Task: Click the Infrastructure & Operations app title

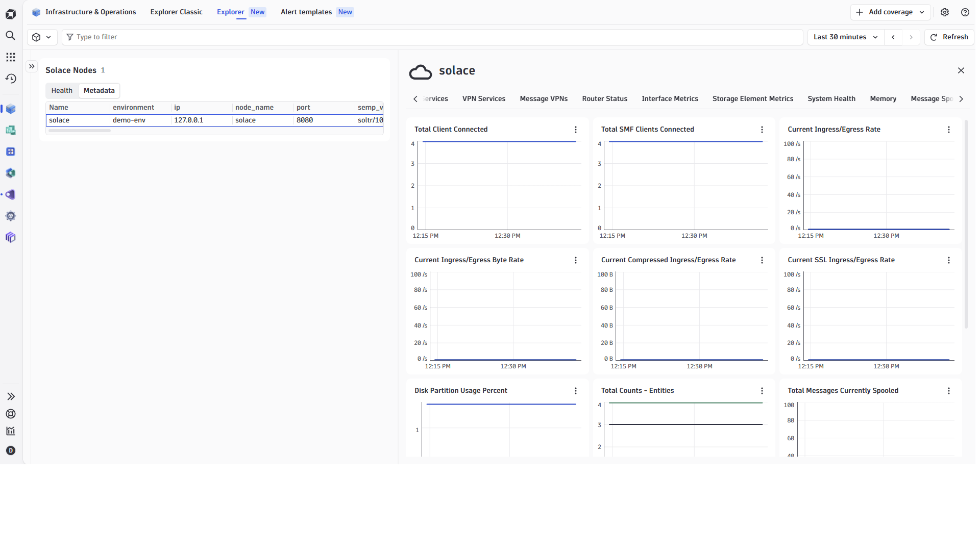Action: (91, 12)
